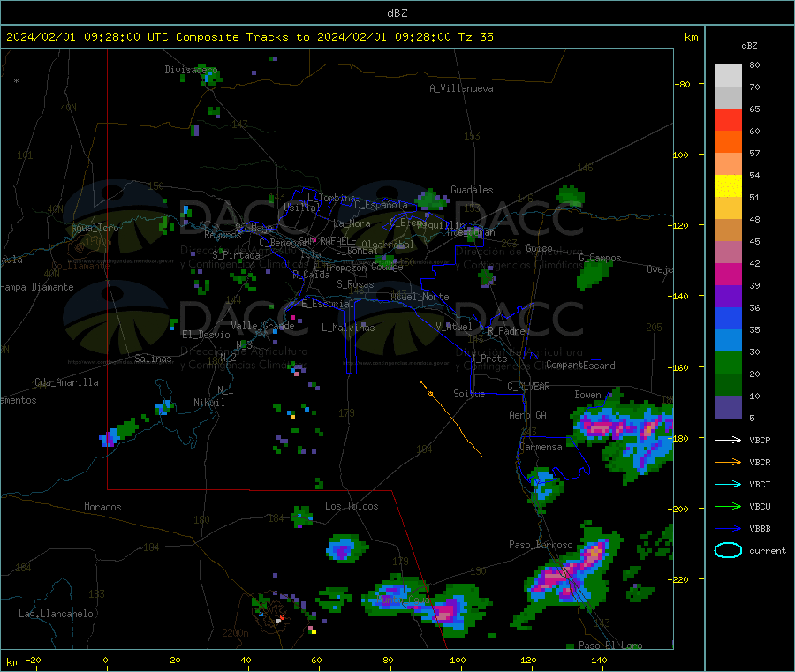Image resolution: width=795 pixels, height=672 pixels.
Task: Click the 'CompantEscard' map label
Action: [x=580, y=366]
